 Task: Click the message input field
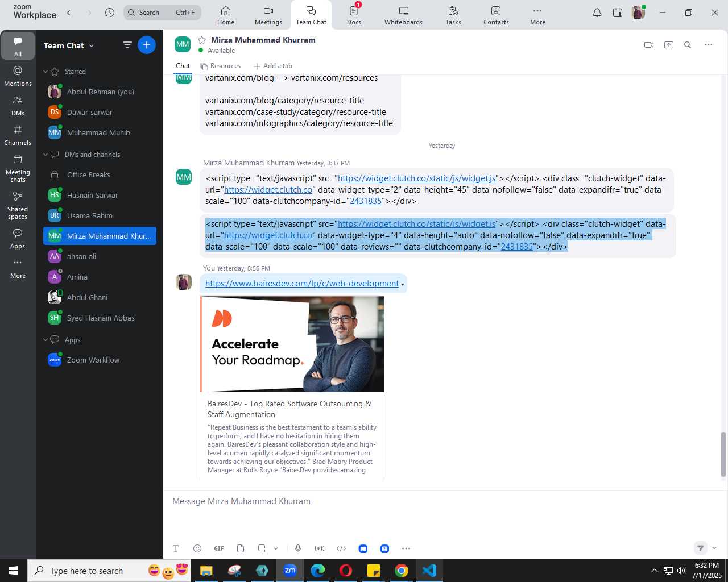pyautogui.click(x=445, y=501)
